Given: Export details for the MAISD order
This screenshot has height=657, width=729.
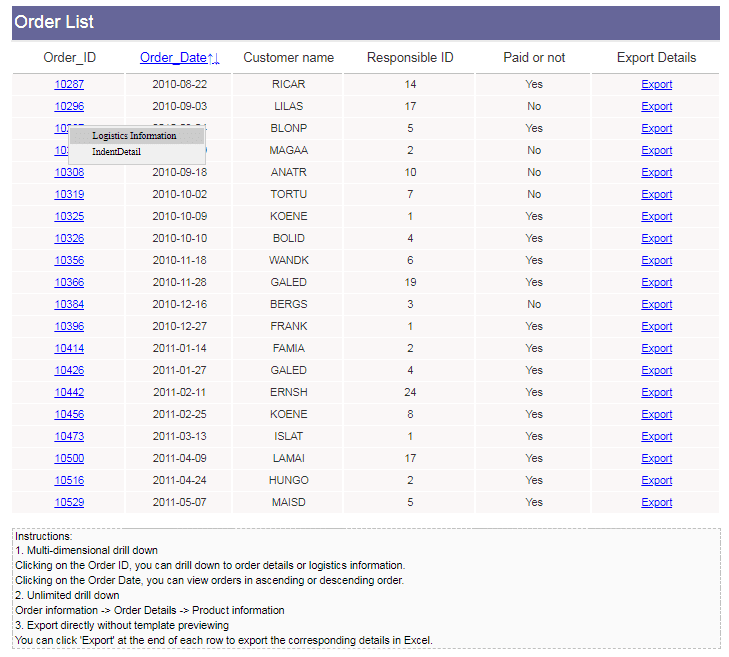Looking at the screenshot, I should coord(656,502).
